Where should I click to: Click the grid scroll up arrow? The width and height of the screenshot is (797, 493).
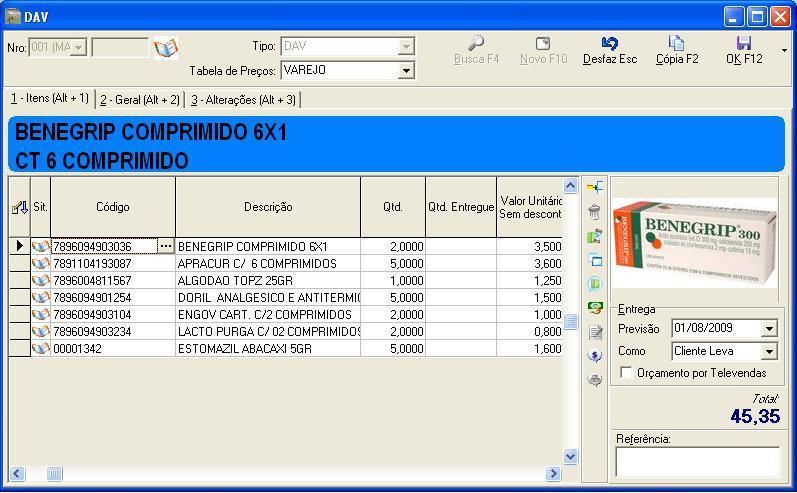point(570,186)
